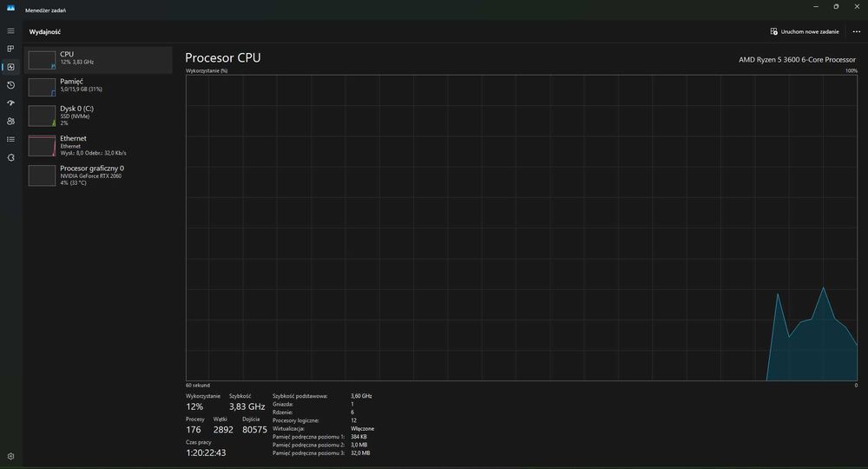Image resolution: width=868 pixels, height=469 pixels.
Task: Click 'Menedżer zadań' title text
Action: pyautogui.click(x=45, y=10)
